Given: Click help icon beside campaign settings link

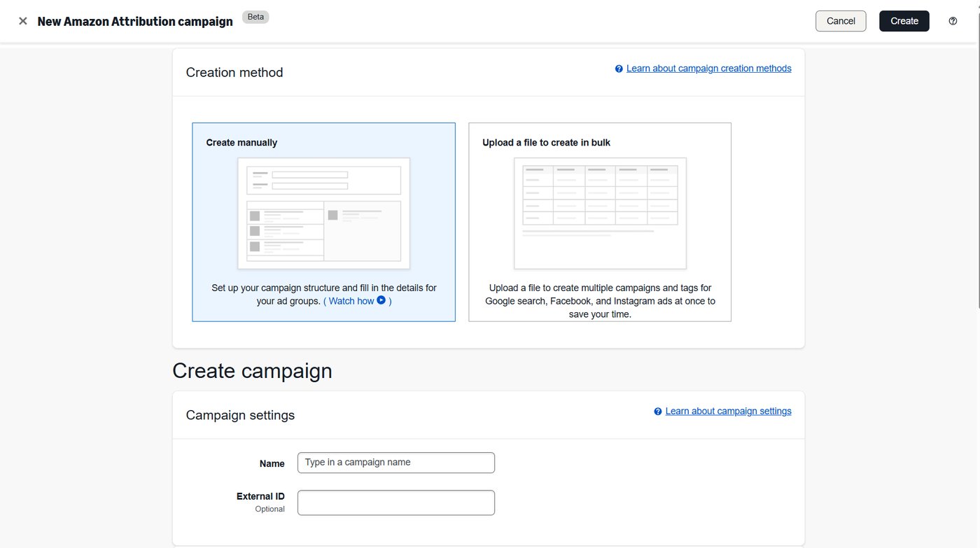Looking at the screenshot, I should (658, 412).
